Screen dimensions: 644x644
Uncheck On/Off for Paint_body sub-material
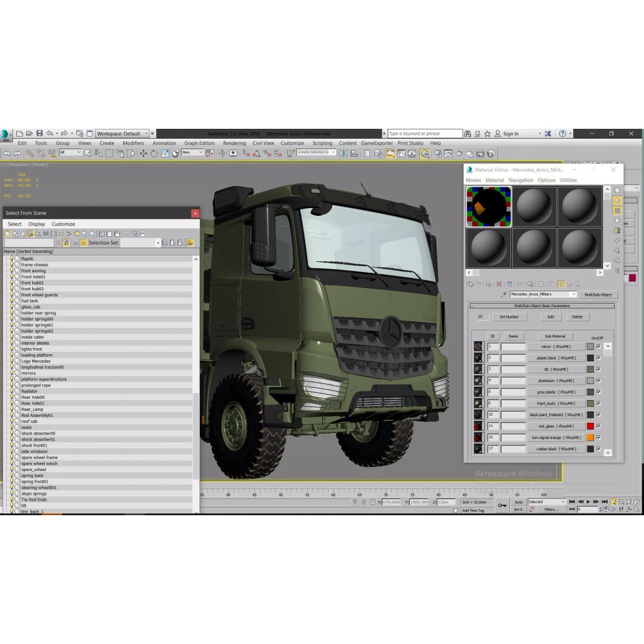(599, 403)
